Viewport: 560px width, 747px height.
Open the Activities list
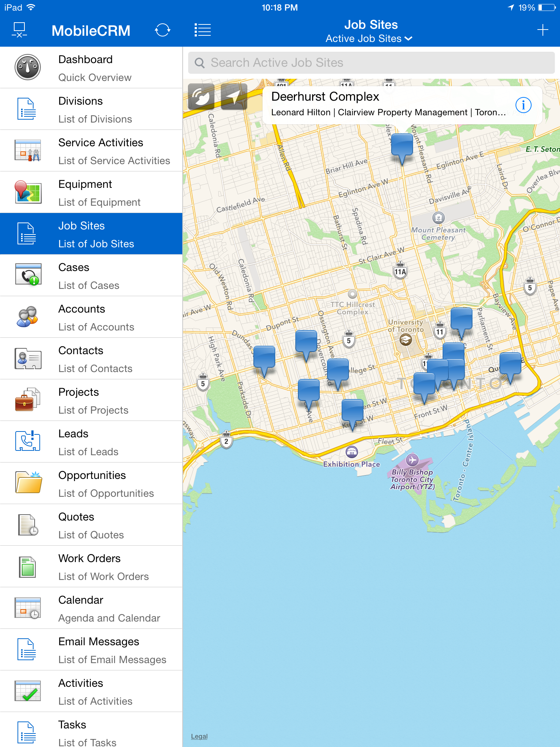point(91,691)
